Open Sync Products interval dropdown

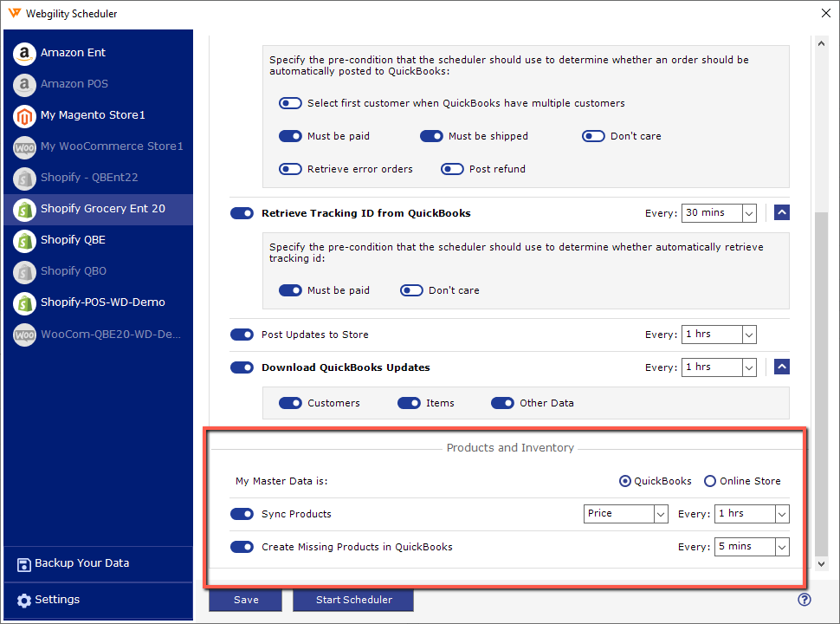(752, 514)
